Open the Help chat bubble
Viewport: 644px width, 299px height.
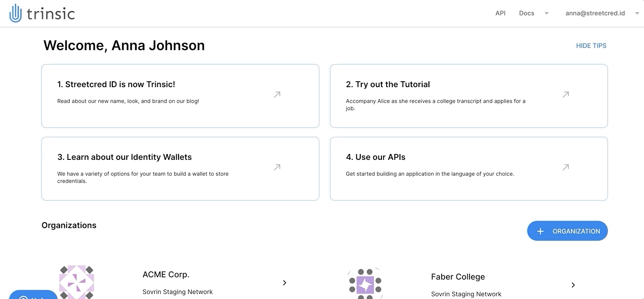pyautogui.click(x=33, y=294)
